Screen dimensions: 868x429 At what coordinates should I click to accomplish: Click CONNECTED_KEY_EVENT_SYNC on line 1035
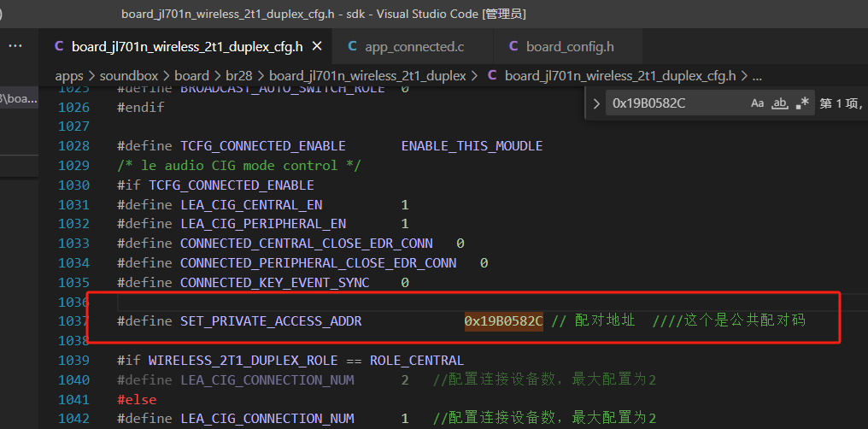[x=274, y=283]
